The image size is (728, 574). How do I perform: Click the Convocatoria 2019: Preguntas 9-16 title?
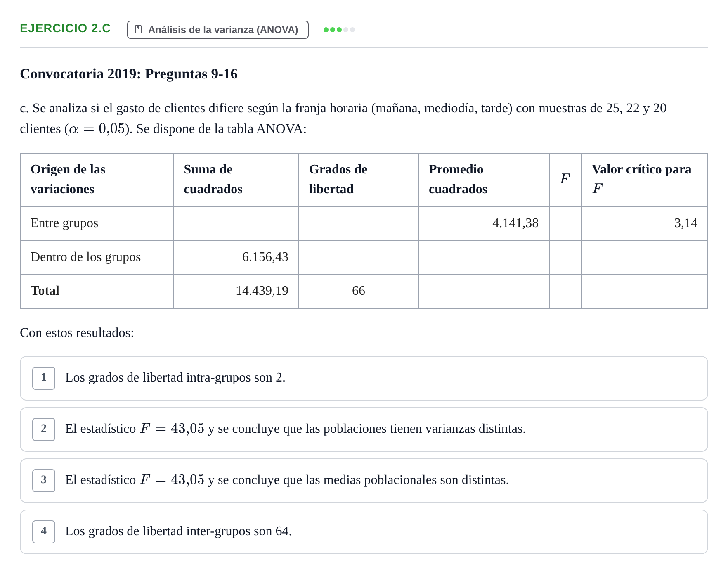129,74
